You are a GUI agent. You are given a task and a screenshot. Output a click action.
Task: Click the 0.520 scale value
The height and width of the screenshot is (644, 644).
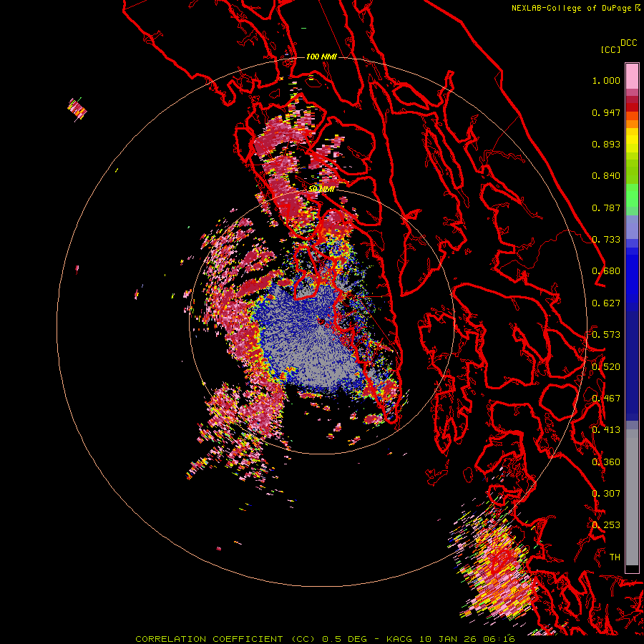(x=606, y=367)
